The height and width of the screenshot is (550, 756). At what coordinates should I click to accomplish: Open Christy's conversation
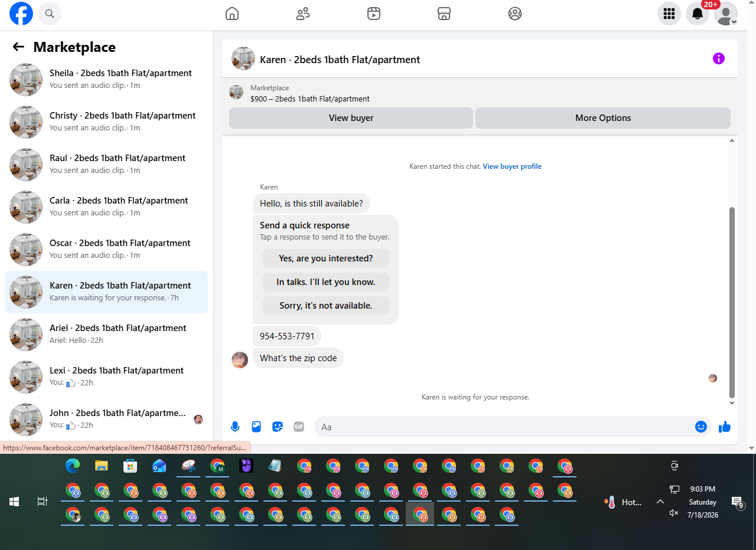[106, 122]
